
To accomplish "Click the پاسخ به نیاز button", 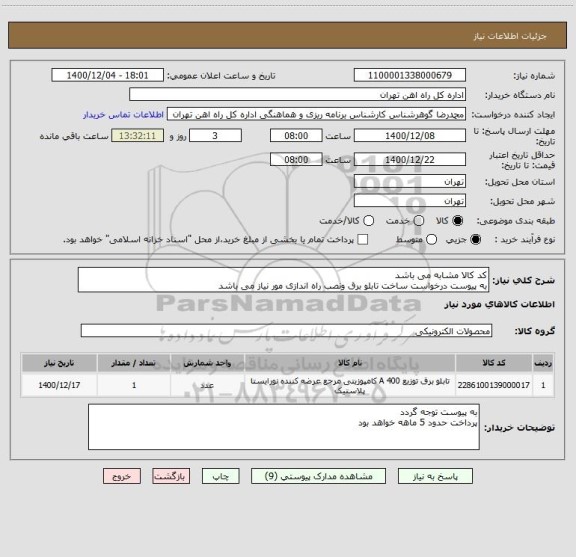I will (x=435, y=476).
